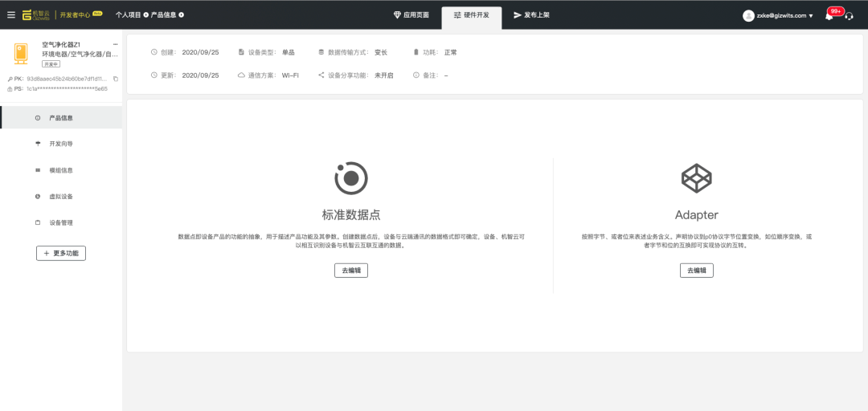Click the 备注 info icon

pyautogui.click(x=416, y=75)
